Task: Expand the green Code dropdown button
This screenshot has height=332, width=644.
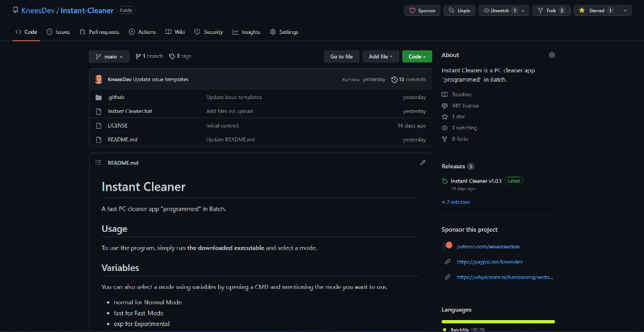Action: click(417, 56)
